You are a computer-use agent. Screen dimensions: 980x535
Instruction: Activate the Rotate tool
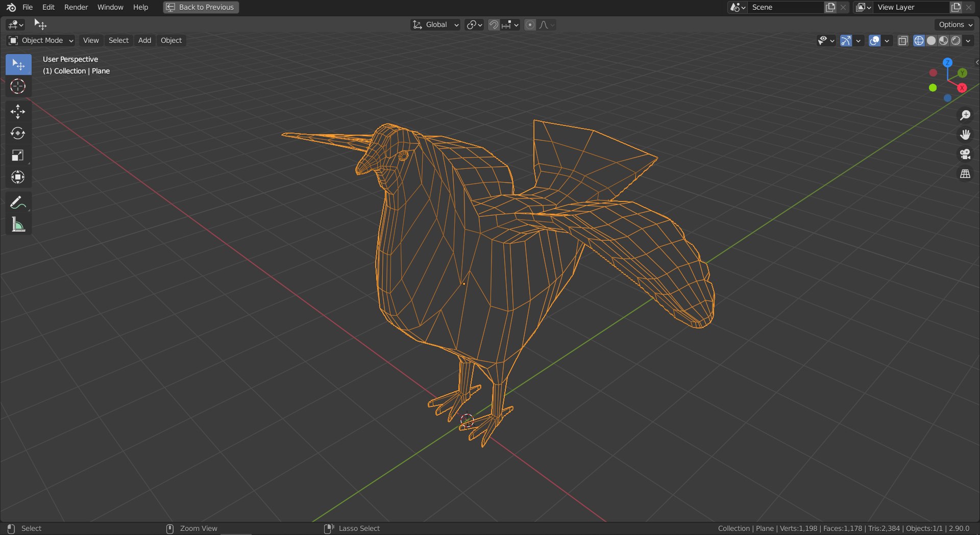click(x=18, y=134)
